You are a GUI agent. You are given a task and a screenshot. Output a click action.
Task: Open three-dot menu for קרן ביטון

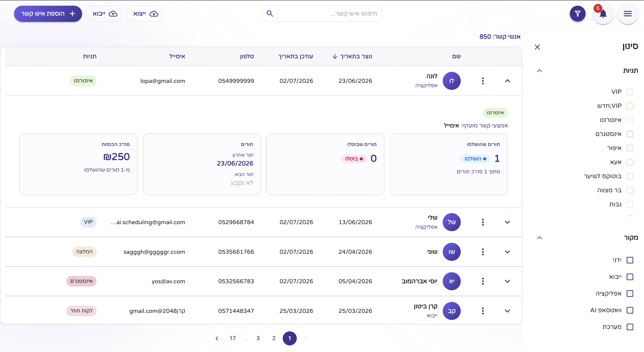tap(483, 311)
